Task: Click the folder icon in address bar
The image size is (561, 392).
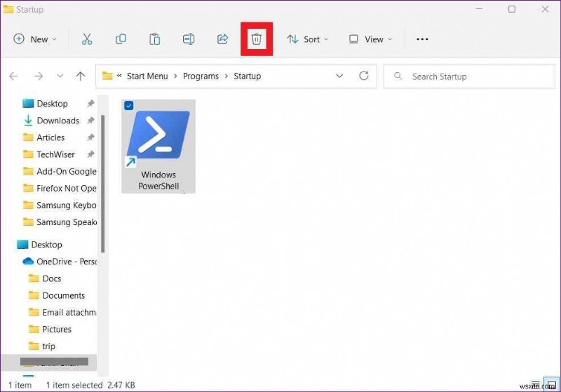Action: pyautogui.click(x=107, y=76)
